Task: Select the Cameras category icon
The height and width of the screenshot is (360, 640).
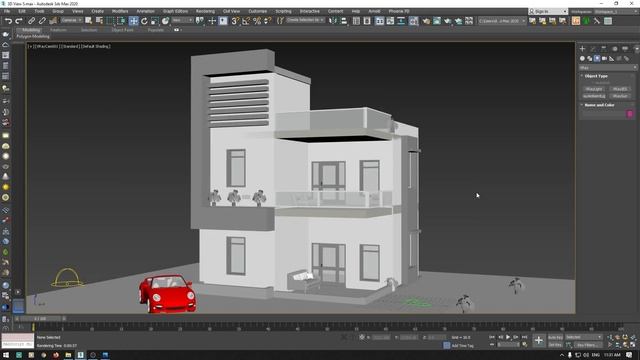Action: pos(604,58)
